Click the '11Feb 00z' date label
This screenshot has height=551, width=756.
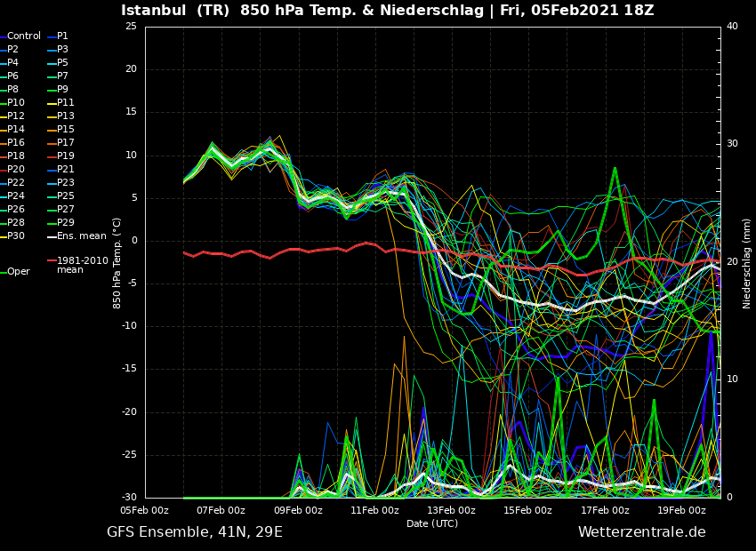click(x=374, y=510)
